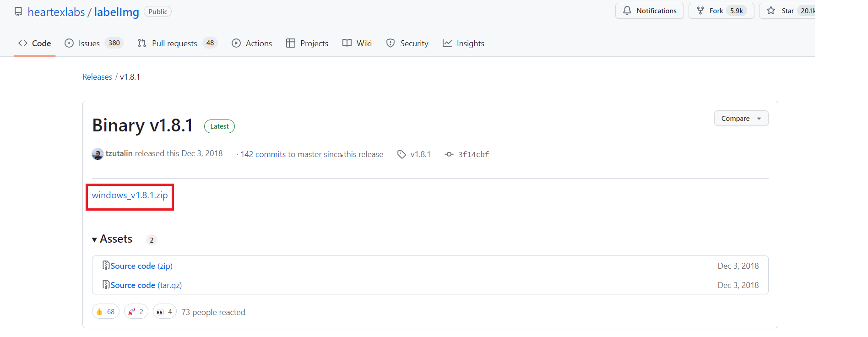
Task: Click the Issues circle icon
Action: pos(69,43)
